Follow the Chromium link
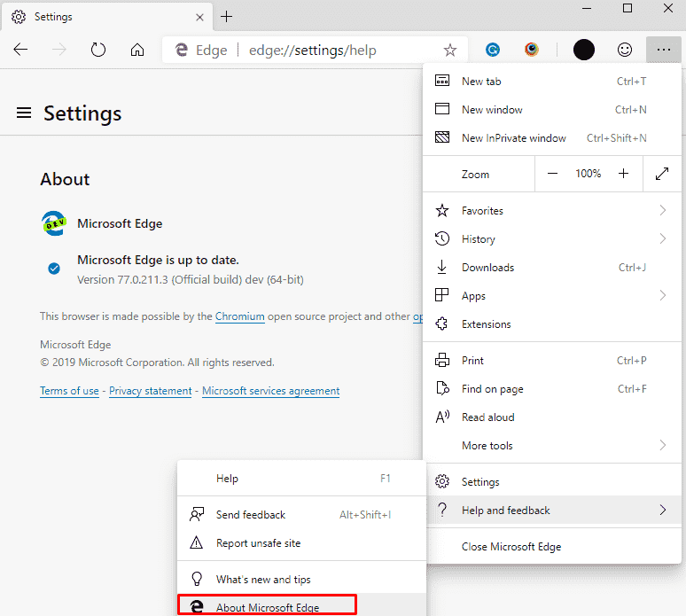The width and height of the screenshot is (686, 616). (x=240, y=316)
